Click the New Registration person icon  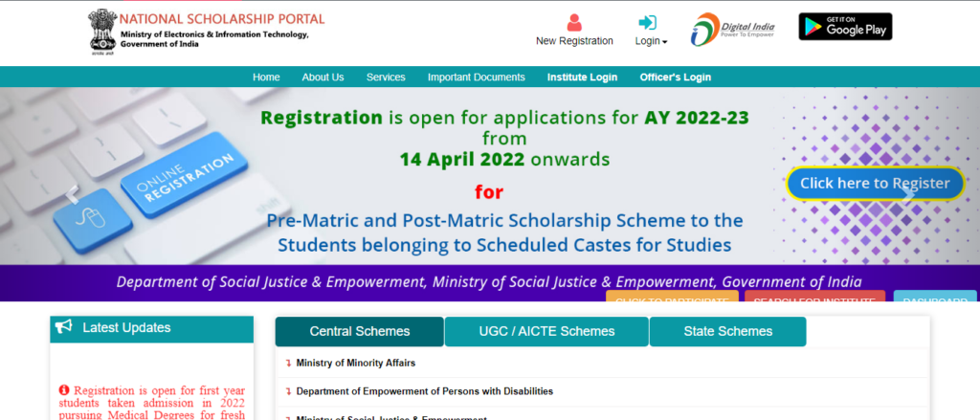574,23
